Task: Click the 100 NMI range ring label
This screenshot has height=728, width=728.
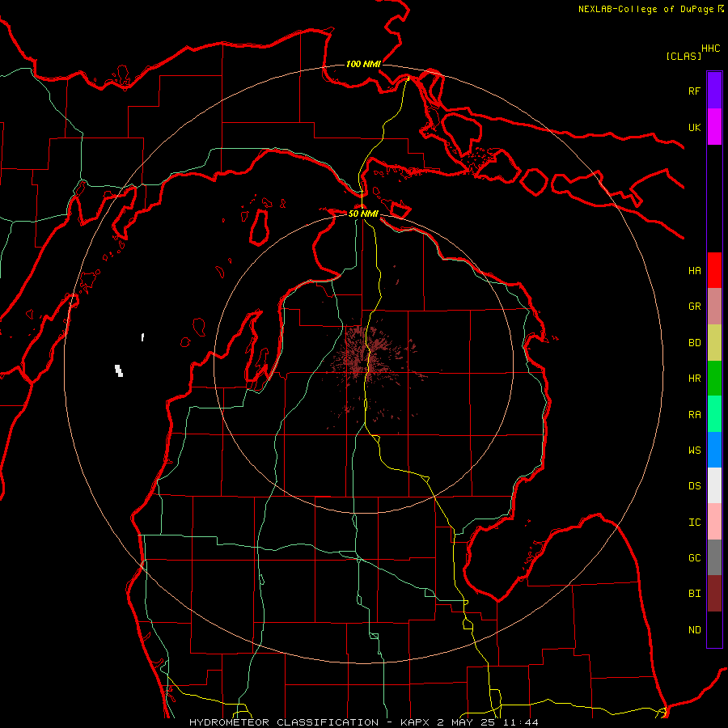Action: point(363,64)
